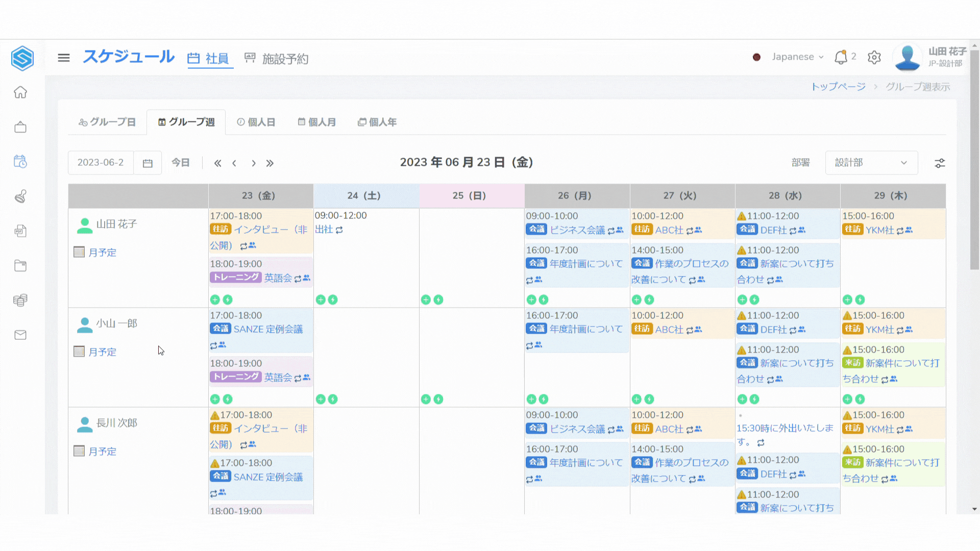
Task: Click the calendar picker icon
Action: 148,163
